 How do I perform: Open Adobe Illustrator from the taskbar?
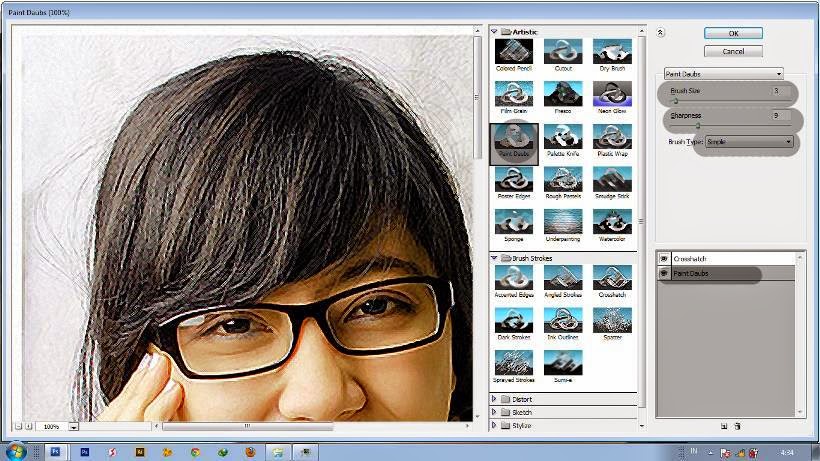140,452
